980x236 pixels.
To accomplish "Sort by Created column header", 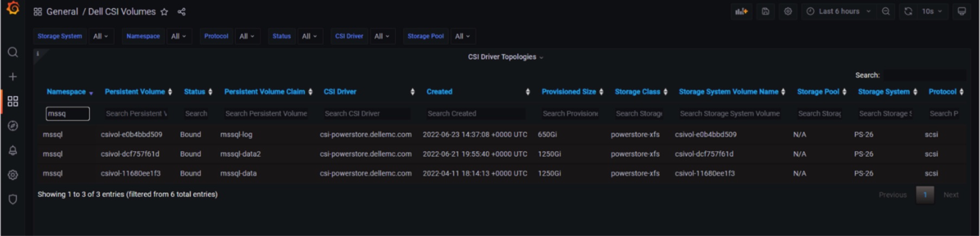I will pyautogui.click(x=478, y=92).
